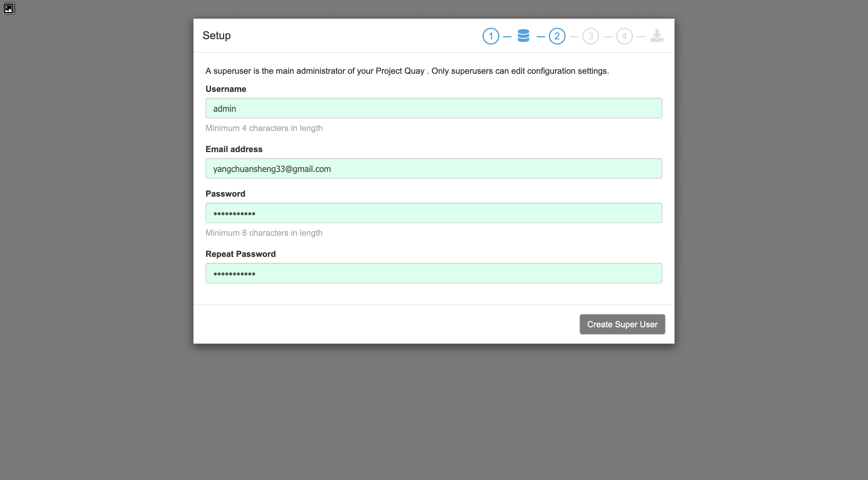Select the greyed step 4 circle
This screenshot has height=480, width=868.
(x=624, y=36)
